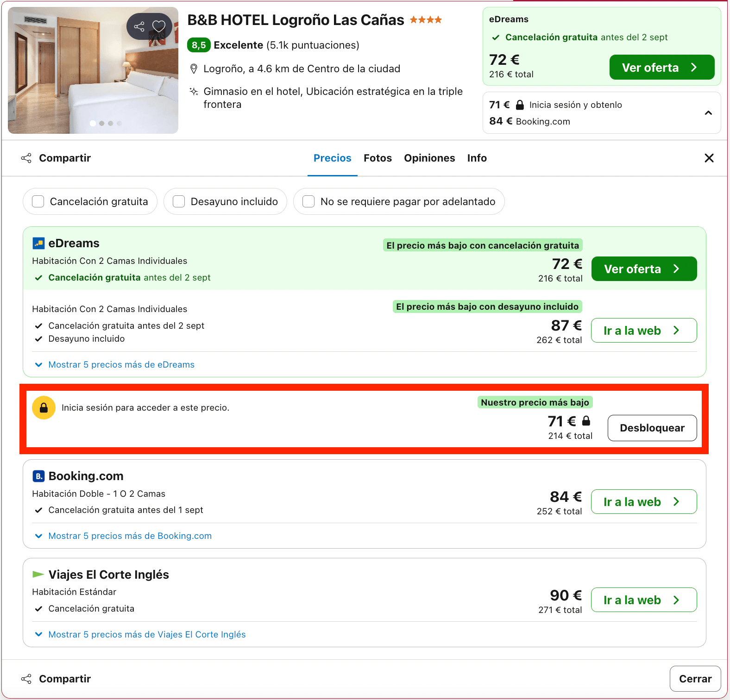Collapse the price comparison chevron
Viewport: 730px width, 700px height.
tap(708, 113)
